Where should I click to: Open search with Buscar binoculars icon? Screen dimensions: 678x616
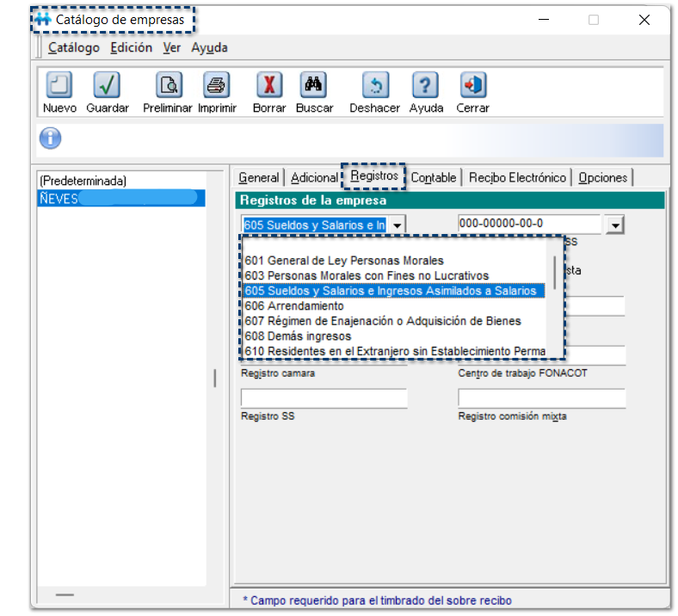point(313,85)
